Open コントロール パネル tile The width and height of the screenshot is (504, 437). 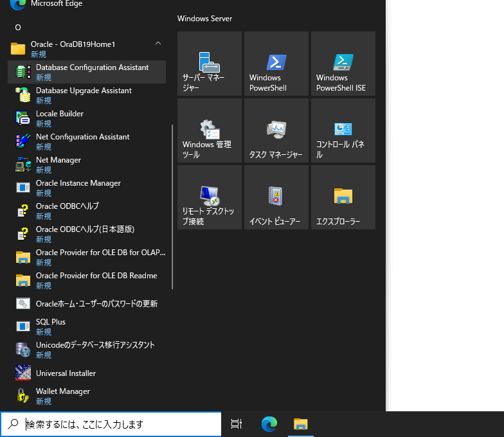click(343, 130)
